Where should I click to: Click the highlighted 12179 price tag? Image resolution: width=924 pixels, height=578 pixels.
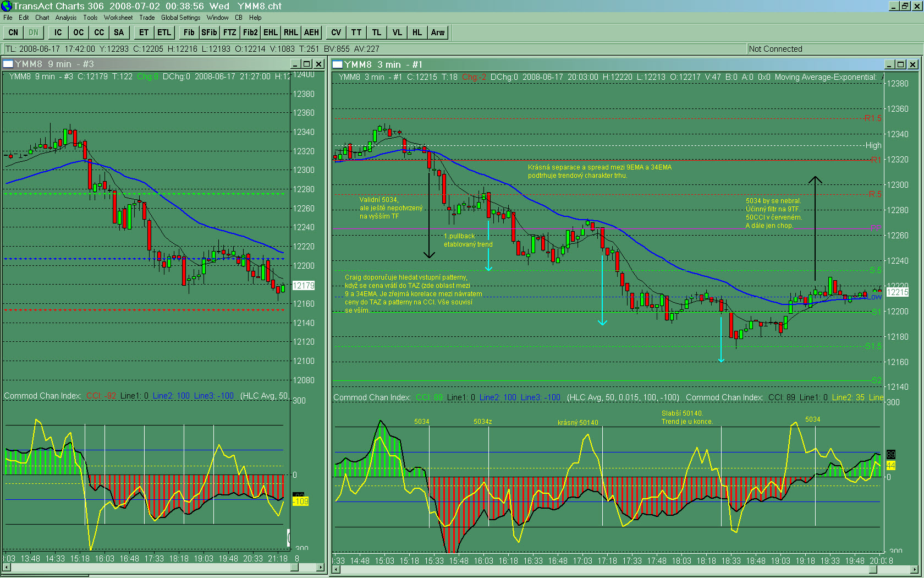point(304,286)
